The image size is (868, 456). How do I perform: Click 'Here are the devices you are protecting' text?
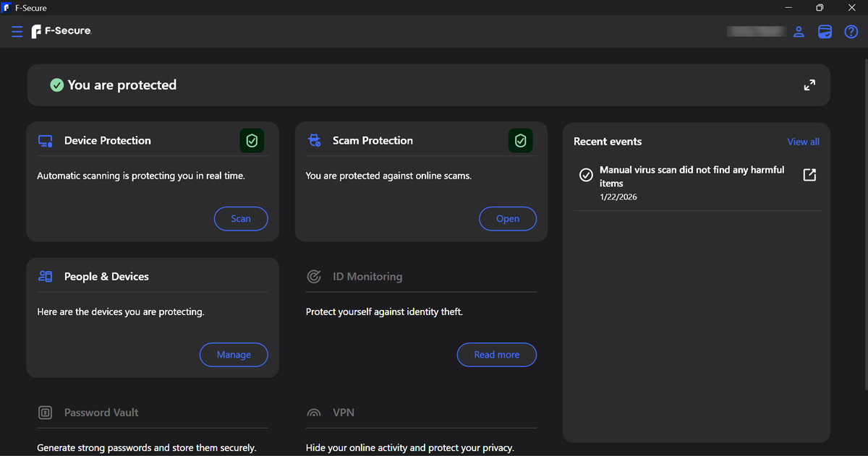tap(121, 312)
